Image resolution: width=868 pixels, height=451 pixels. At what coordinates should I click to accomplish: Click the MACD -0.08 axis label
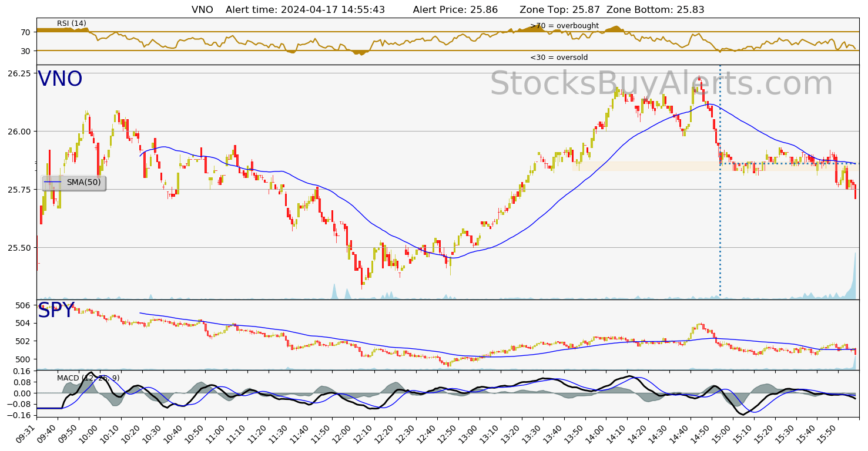click(19, 405)
